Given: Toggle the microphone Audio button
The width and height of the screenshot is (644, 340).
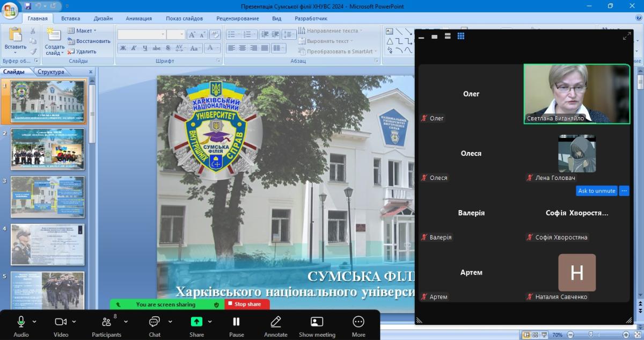Looking at the screenshot, I should coord(21,325).
